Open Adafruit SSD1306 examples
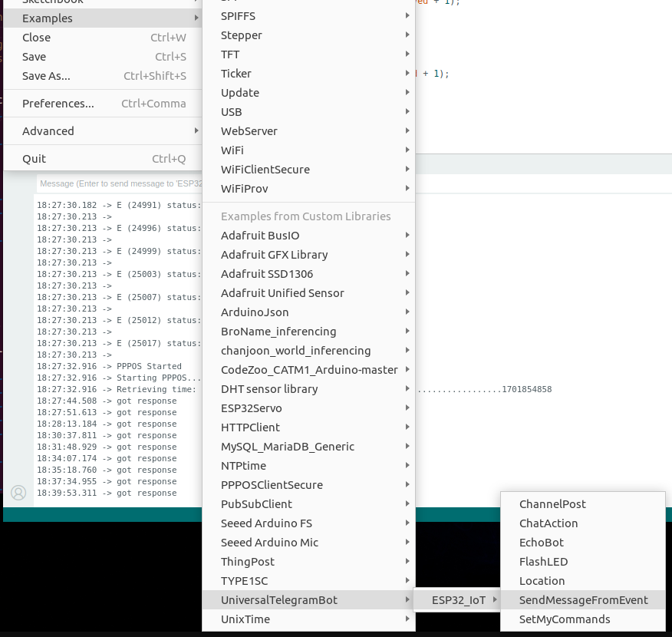Image resolution: width=672 pixels, height=637 pixels. click(x=308, y=274)
